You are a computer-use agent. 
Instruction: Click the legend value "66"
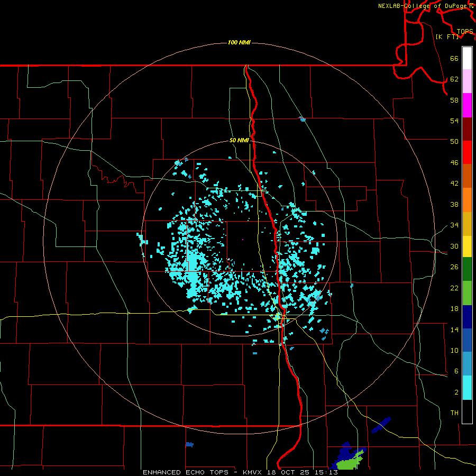tap(454, 58)
